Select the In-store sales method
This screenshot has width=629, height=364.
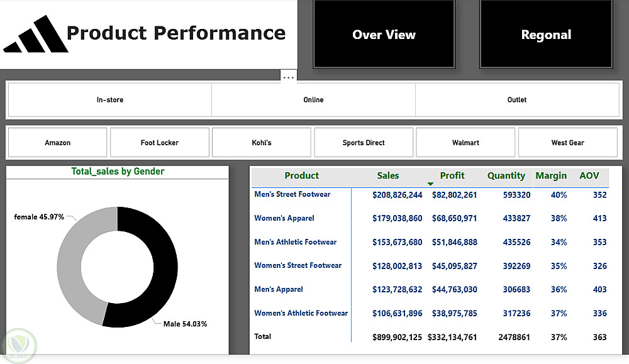click(110, 100)
